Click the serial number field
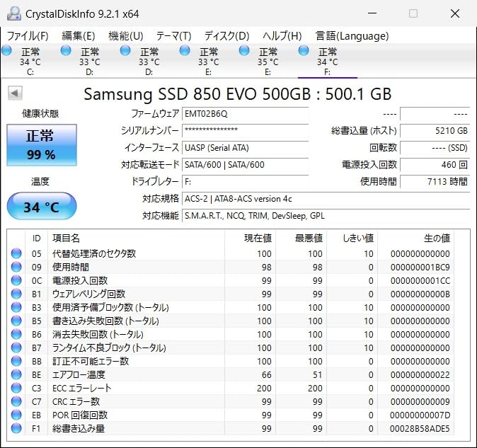The image size is (477, 448). (x=245, y=131)
